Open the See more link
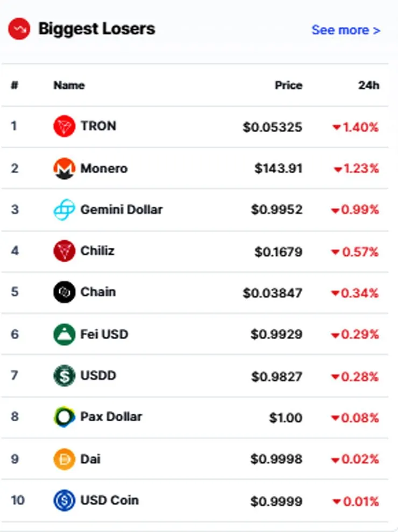Screen dimensions: 398x532 (x=346, y=30)
